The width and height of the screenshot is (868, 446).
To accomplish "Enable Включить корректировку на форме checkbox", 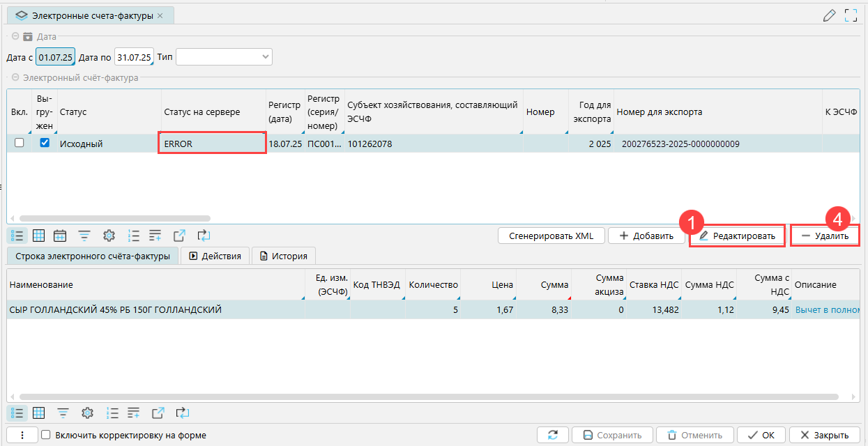I will (46, 435).
